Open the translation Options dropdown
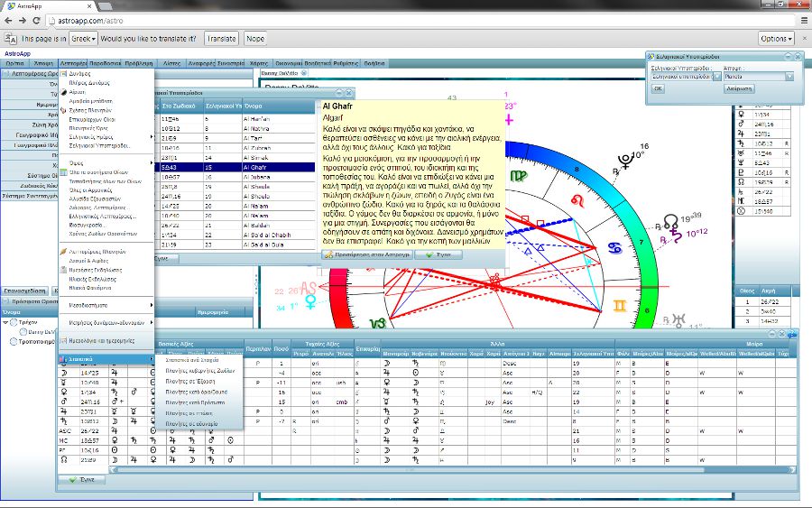Screen dimensions: 812x508 776,39
